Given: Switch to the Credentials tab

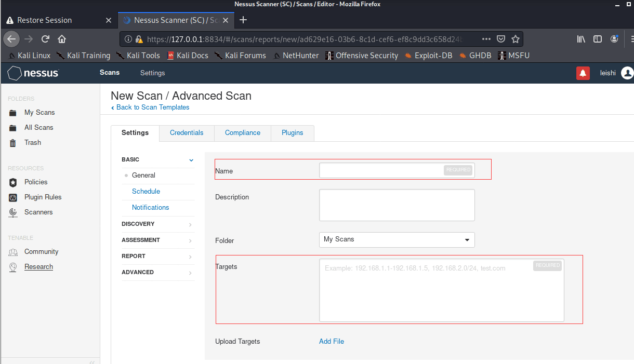Looking at the screenshot, I should 187,133.
